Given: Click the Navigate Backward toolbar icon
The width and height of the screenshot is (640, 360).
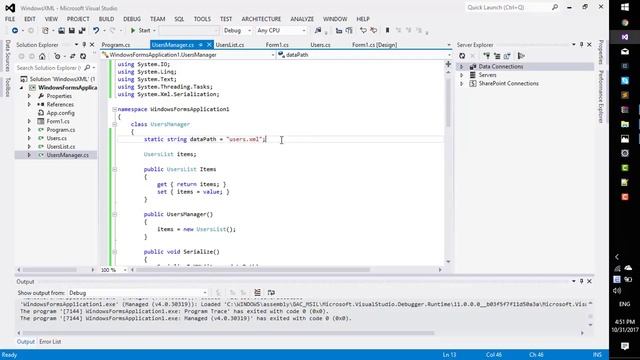Looking at the screenshot, I should tap(15, 31).
